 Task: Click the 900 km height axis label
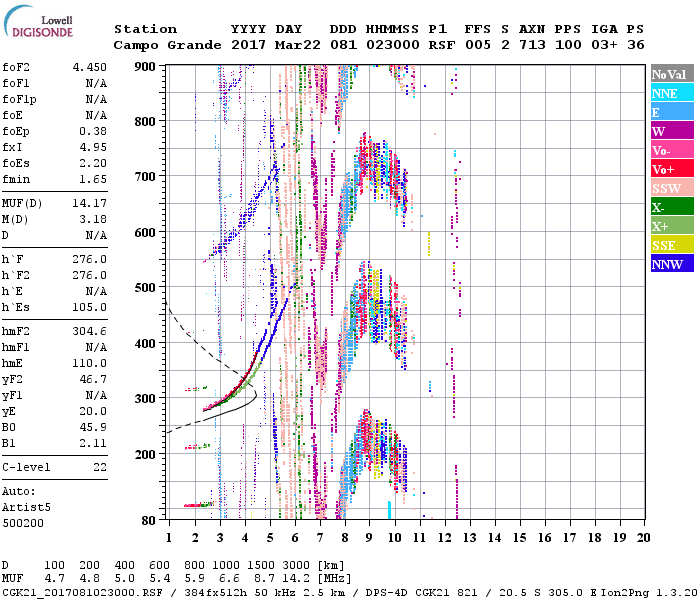click(146, 67)
